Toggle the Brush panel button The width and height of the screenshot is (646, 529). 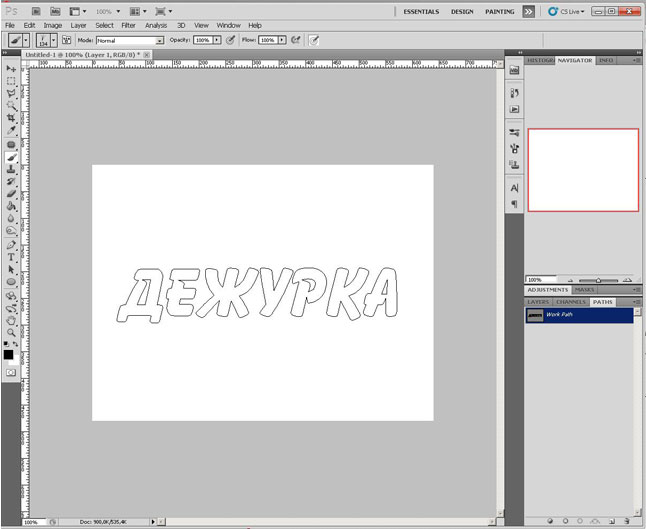[67, 40]
